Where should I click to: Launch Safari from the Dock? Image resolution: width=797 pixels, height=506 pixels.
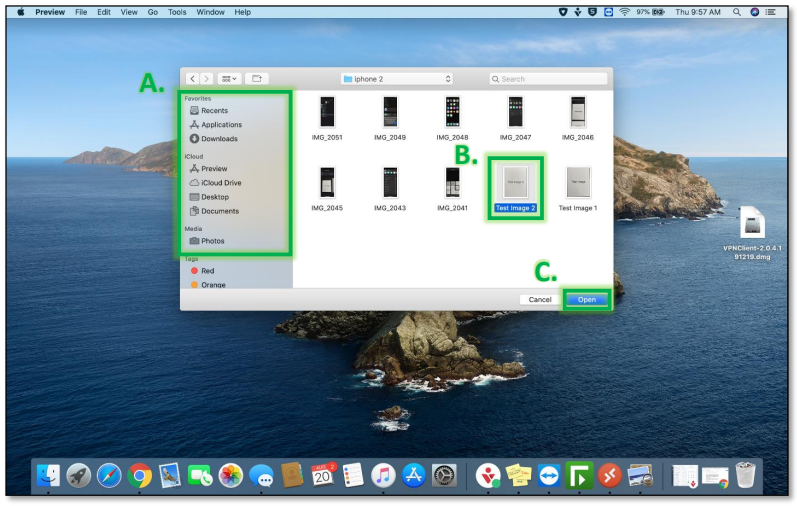[109, 476]
